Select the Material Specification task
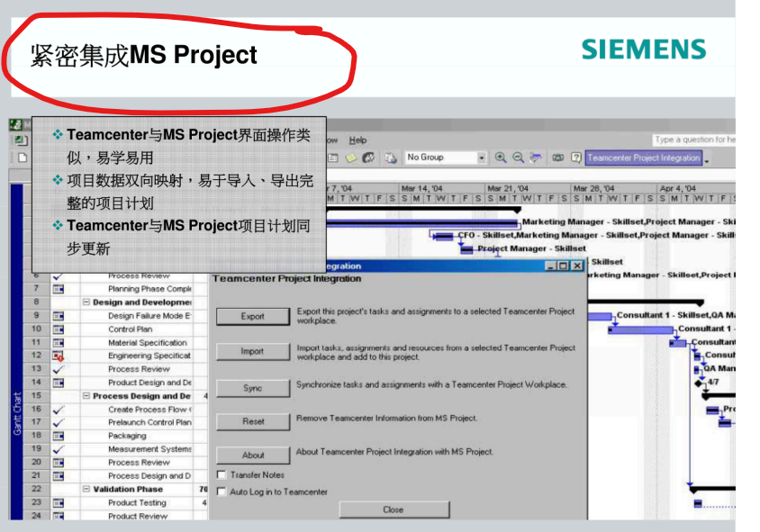The image size is (760, 532). click(148, 343)
